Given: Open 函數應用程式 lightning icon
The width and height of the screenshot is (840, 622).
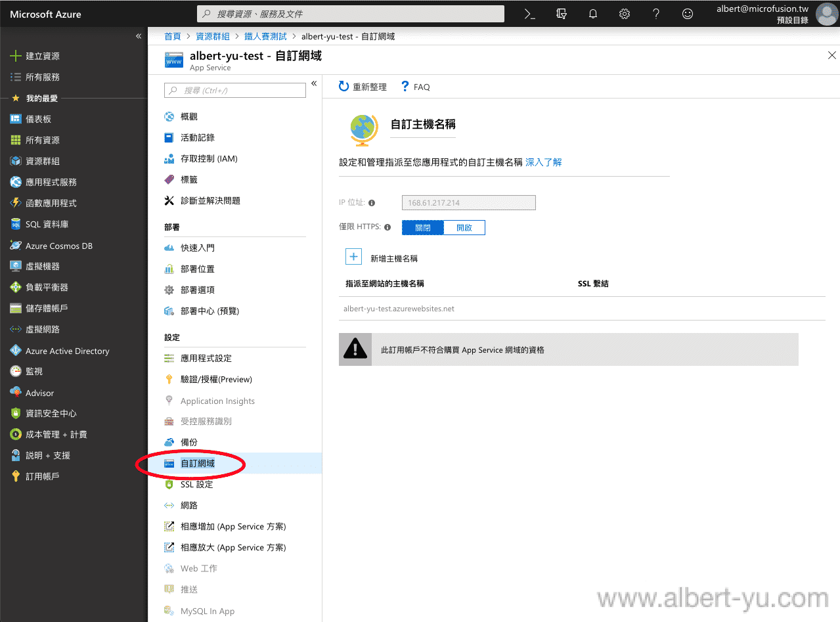Looking at the screenshot, I should click(16, 203).
